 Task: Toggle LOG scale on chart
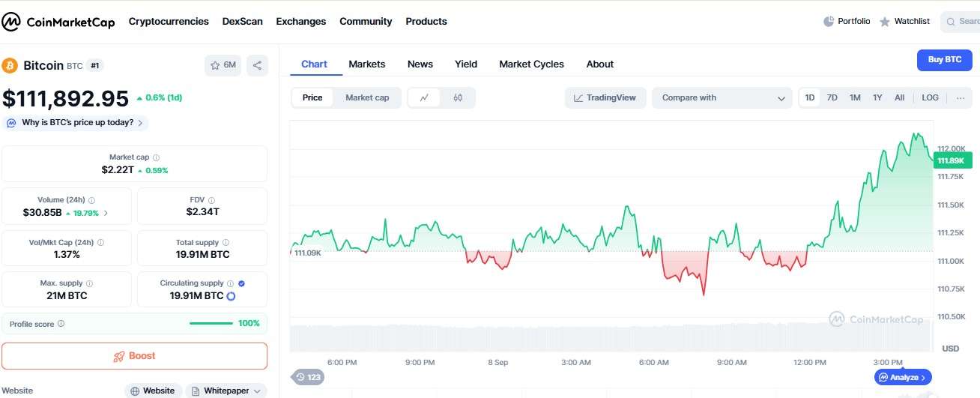pos(930,97)
